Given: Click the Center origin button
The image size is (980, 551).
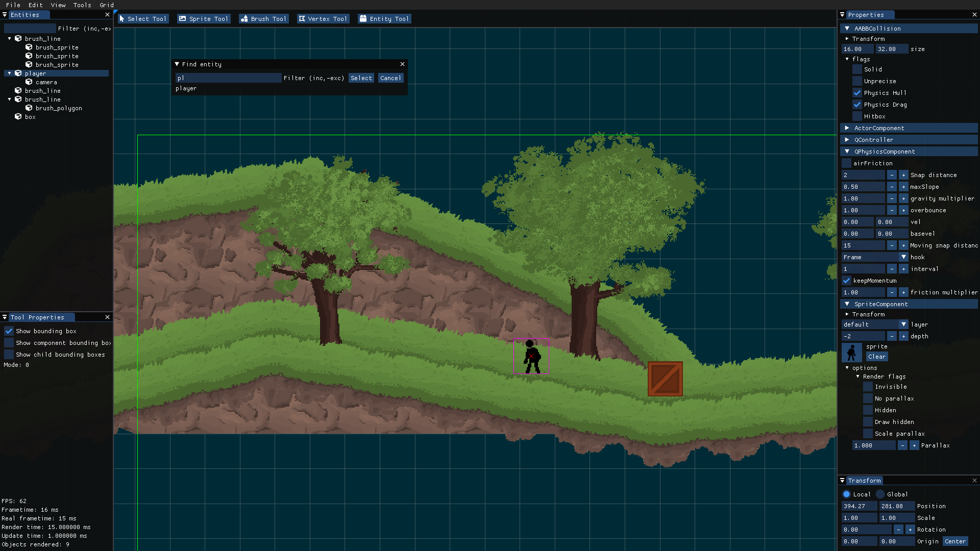Looking at the screenshot, I should tap(955, 541).
